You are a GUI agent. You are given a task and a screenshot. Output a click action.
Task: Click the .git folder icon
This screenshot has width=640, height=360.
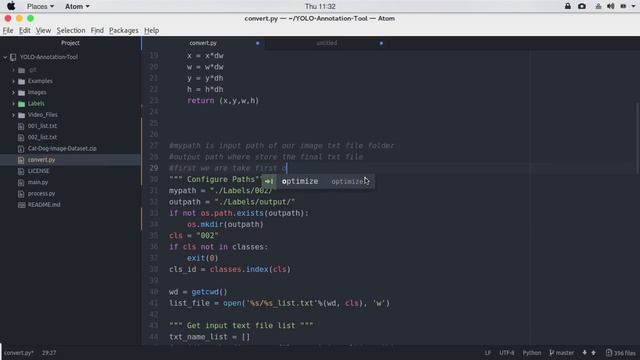tap(22, 70)
